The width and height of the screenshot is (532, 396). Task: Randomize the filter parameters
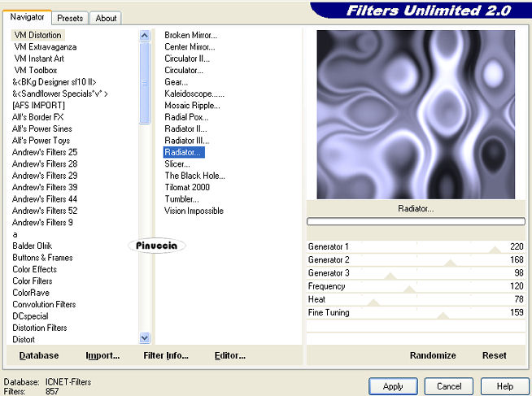click(x=433, y=355)
